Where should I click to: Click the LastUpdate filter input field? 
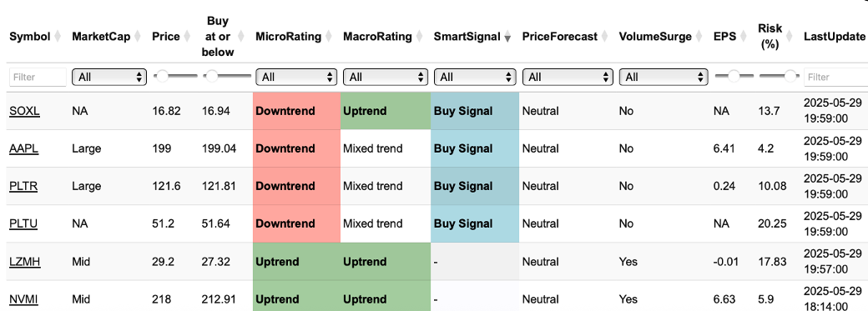tap(836, 77)
